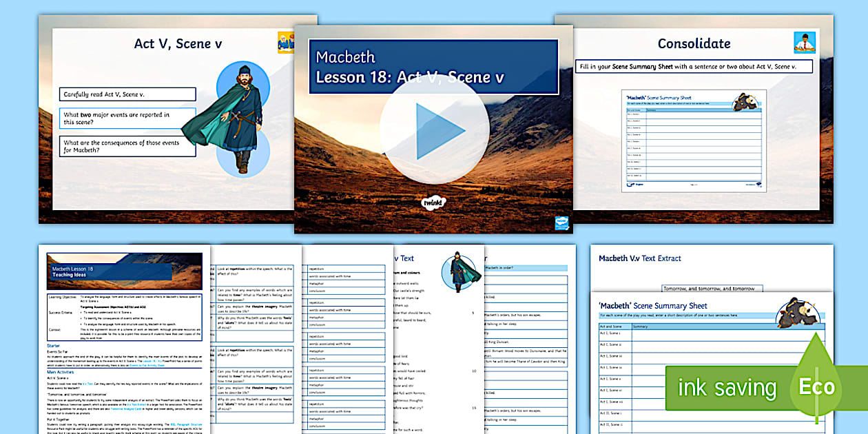Click witches illustration on Consolidate slide worksheet
868x434 pixels.
(x=746, y=101)
